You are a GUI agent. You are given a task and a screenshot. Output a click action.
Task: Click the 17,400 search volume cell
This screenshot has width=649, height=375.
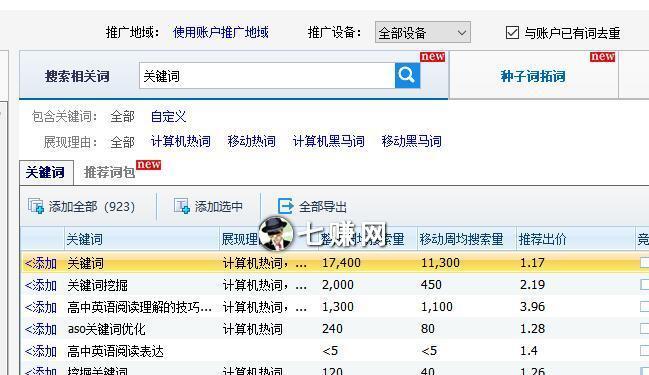[341, 262]
